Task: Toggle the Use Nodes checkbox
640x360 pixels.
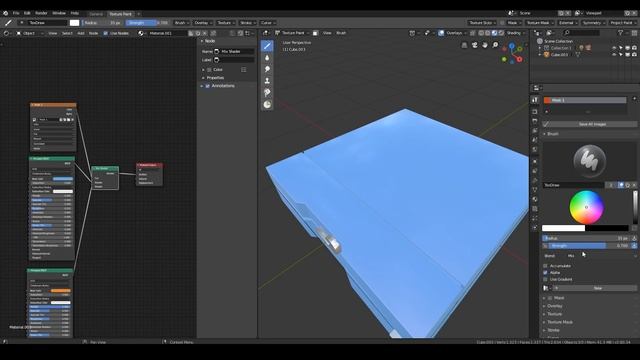Action: tap(106, 33)
